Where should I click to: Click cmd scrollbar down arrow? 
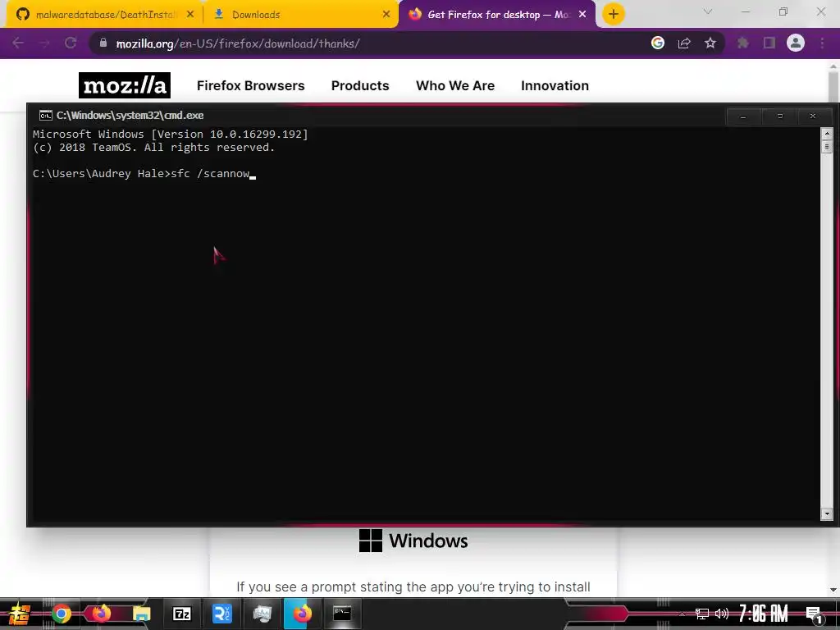(x=827, y=514)
